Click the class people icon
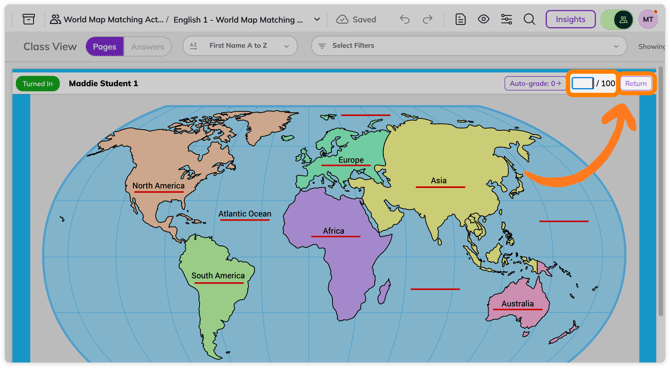670x368 pixels. (x=55, y=19)
